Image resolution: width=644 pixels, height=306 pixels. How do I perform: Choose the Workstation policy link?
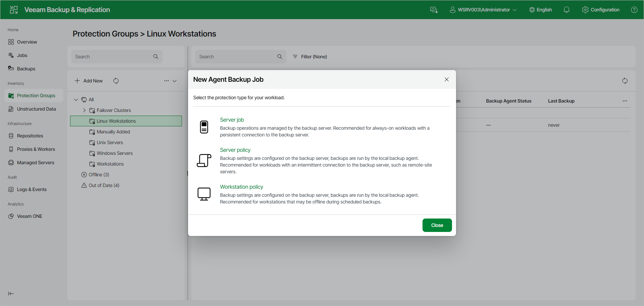242,187
